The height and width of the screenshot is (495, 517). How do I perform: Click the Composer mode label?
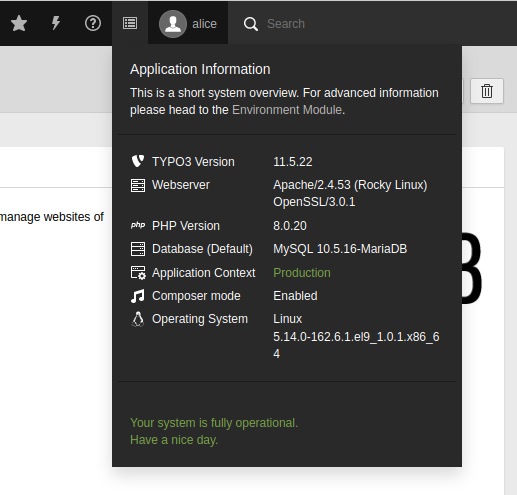(196, 296)
